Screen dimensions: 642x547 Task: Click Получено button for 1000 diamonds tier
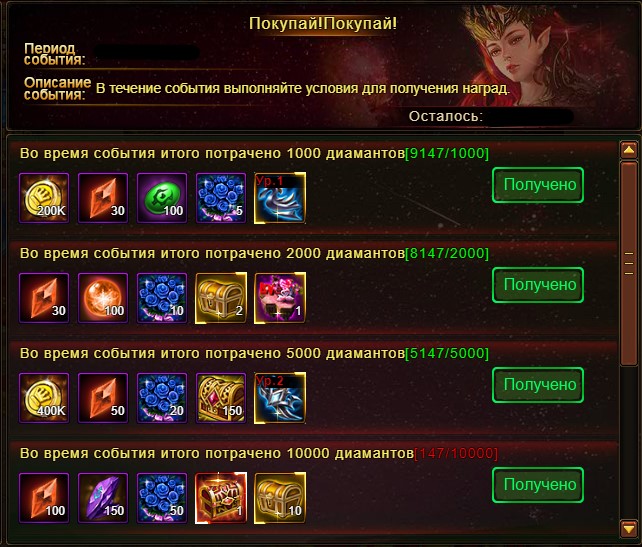tap(538, 185)
